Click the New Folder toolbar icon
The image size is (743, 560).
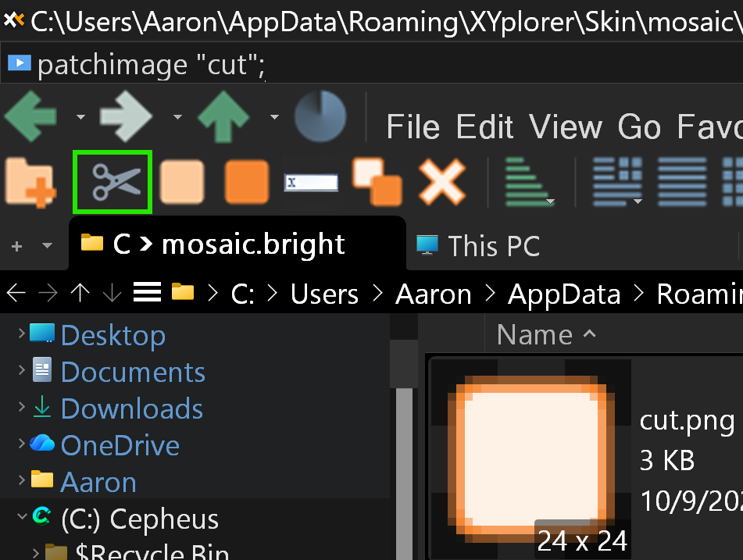(31, 183)
